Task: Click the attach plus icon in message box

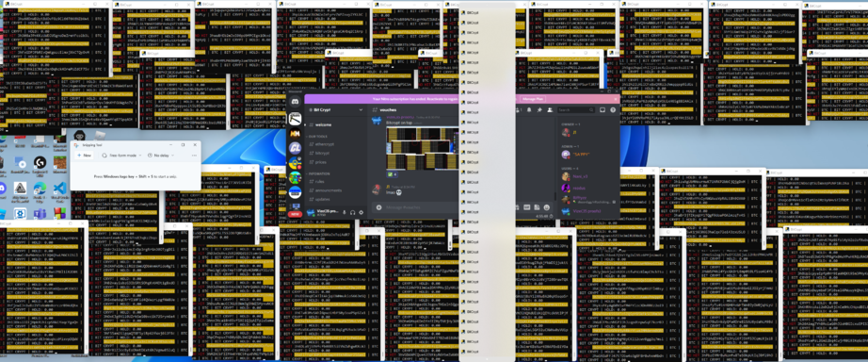Action: (x=378, y=207)
